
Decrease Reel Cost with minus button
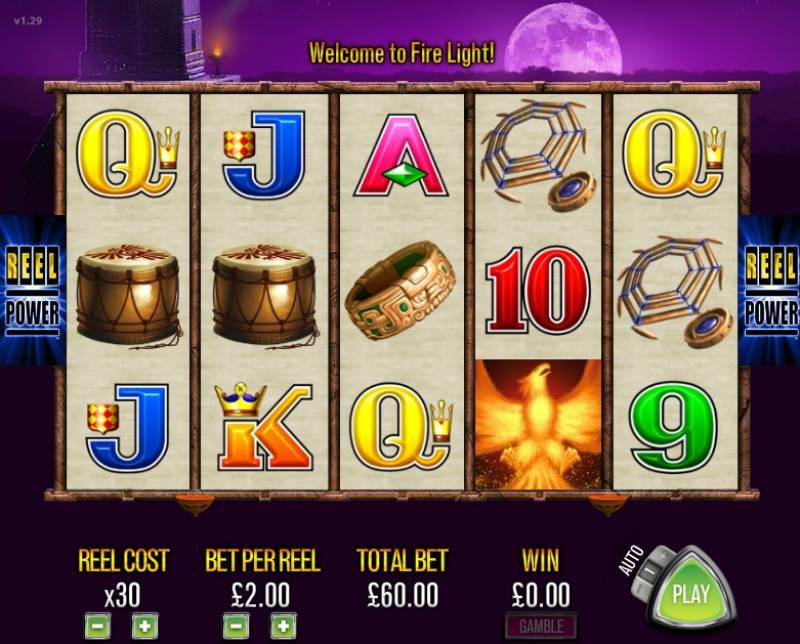[x=97, y=626]
